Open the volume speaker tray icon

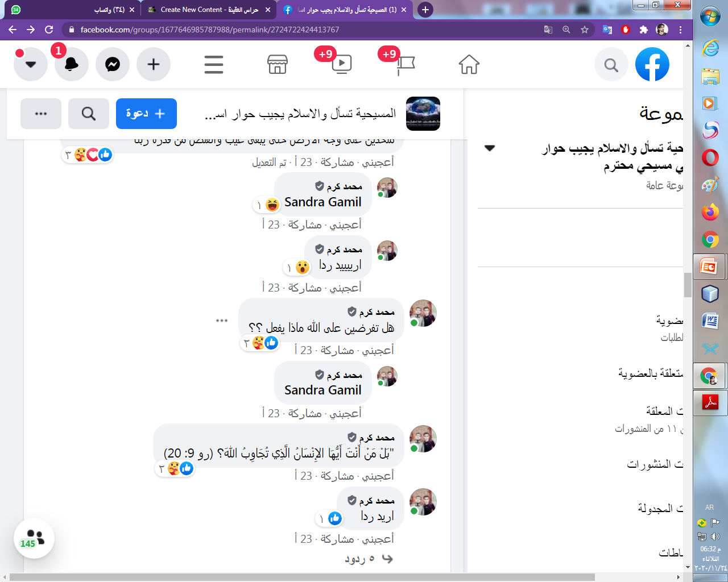coord(715,537)
